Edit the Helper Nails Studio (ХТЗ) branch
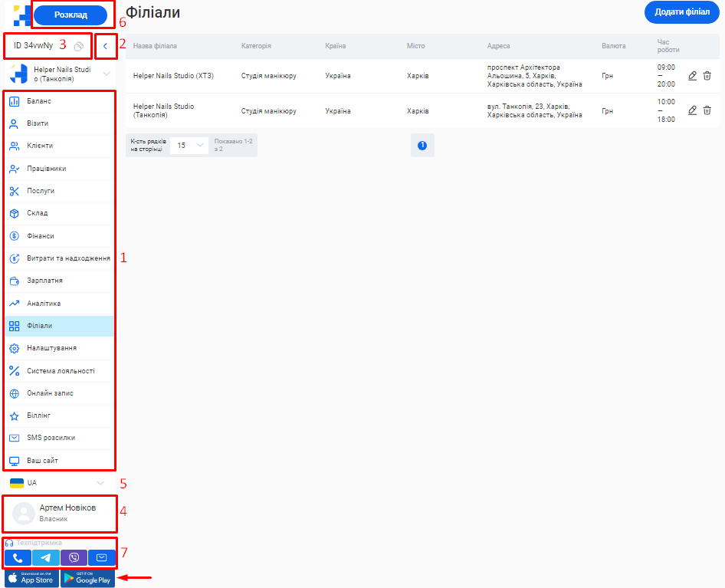725x588 pixels. (x=692, y=76)
